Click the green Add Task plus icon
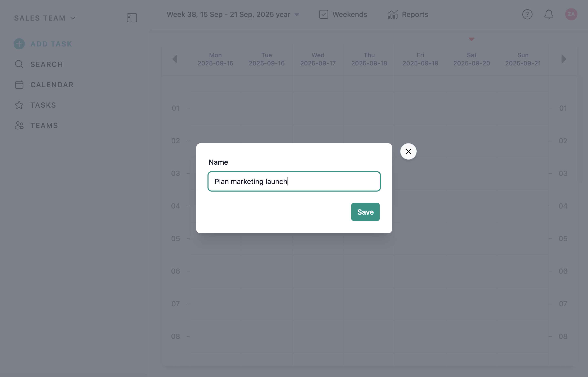Image resolution: width=588 pixels, height=377 pixels. tap(19, 44)
